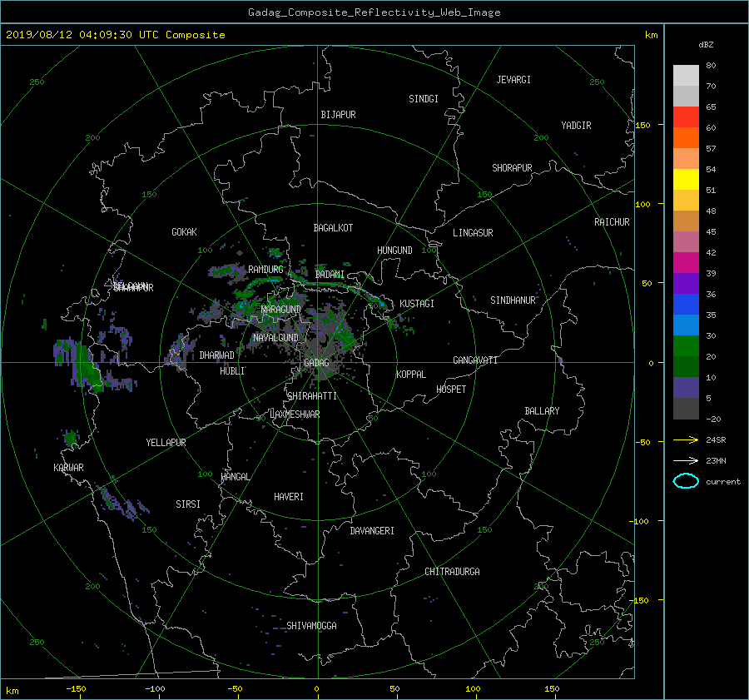Viewport: 749px width, 700px height.
Task: Click on the 'GOKAK' label
Action: pyautogui.click(x=185, y=232)
